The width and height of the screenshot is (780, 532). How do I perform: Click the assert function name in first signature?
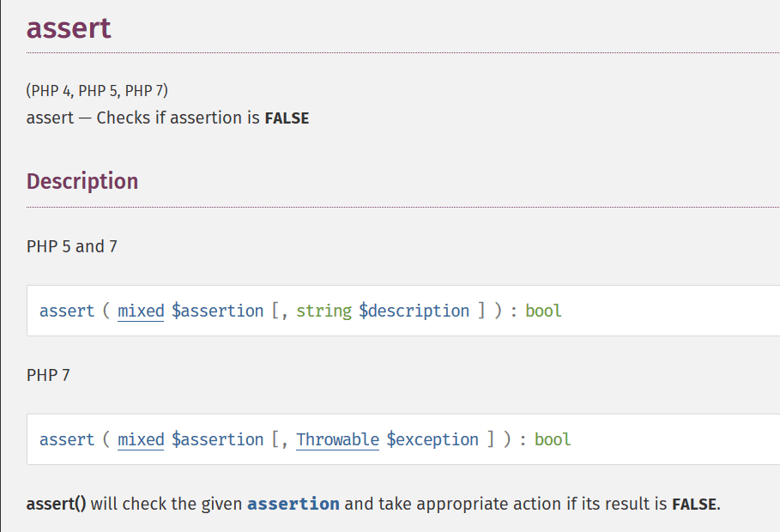click(x=66, y=311)
